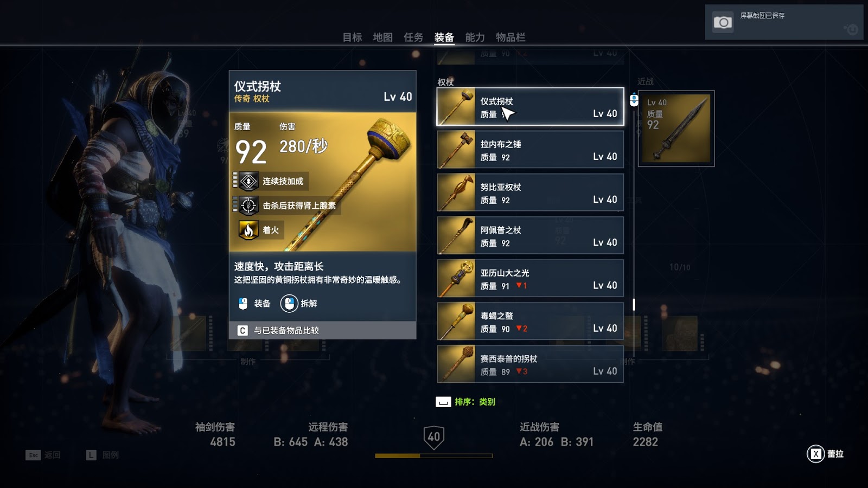Click the weapon list scrollbar handle
Screen dimensions: 868x488
point(634,304)
